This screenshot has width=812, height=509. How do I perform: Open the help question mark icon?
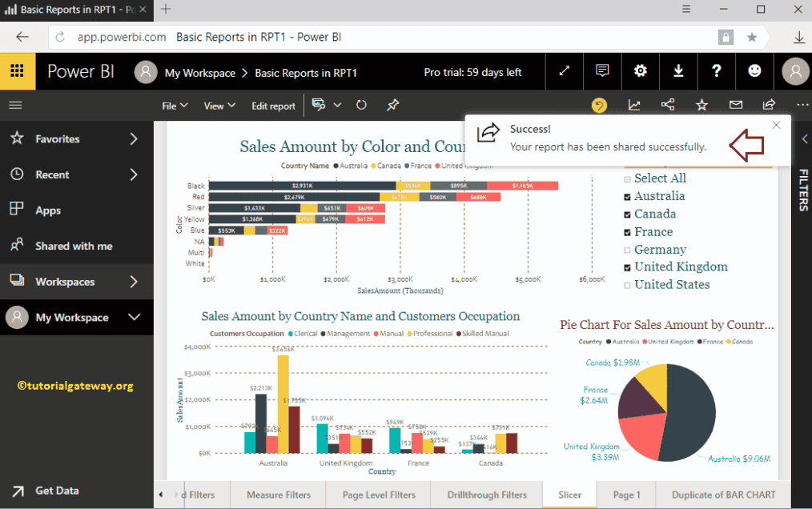click(716, 71)
